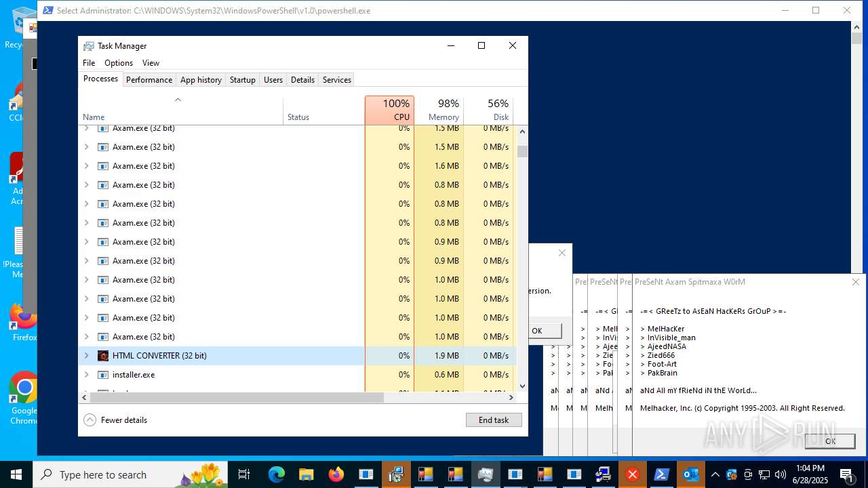
Task: Select the Firefox desktop shortcut
Action: [x=24, y=323]
